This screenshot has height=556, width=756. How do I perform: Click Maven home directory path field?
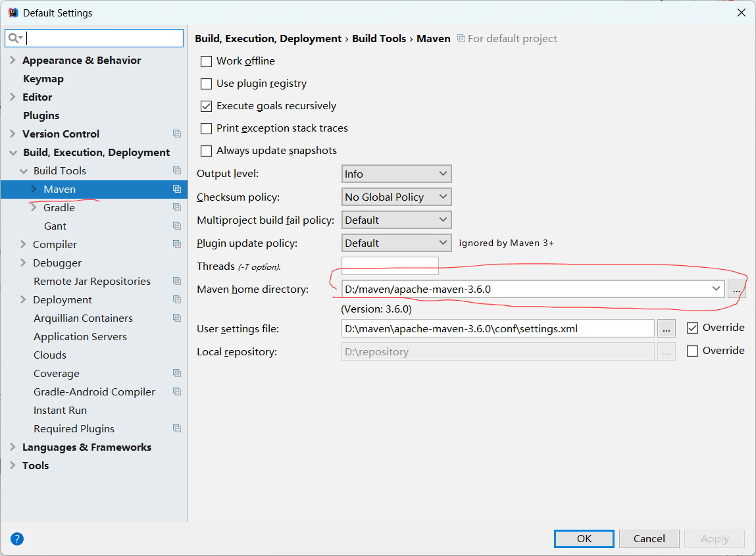[x=533, y=290]
